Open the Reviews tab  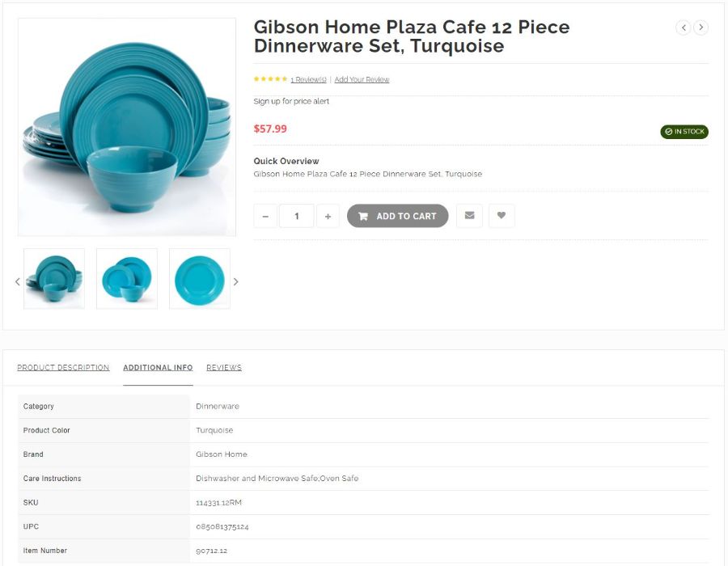[224, 367]
